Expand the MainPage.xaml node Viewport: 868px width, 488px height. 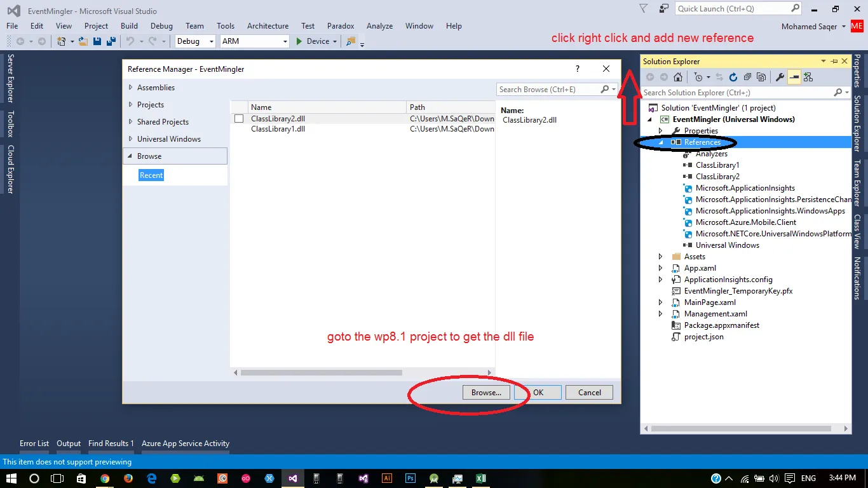pyautogui.click(x=661, y=302)
